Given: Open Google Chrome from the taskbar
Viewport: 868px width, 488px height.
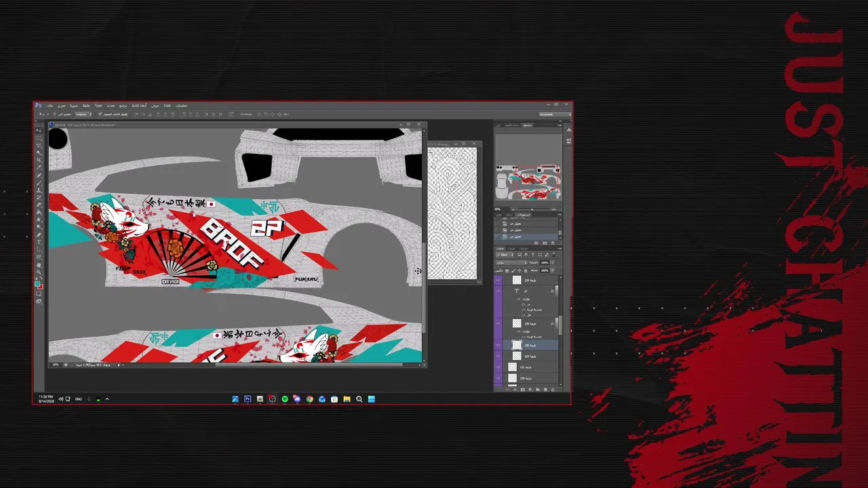Looking at the screenshot, I should [309, 399].
